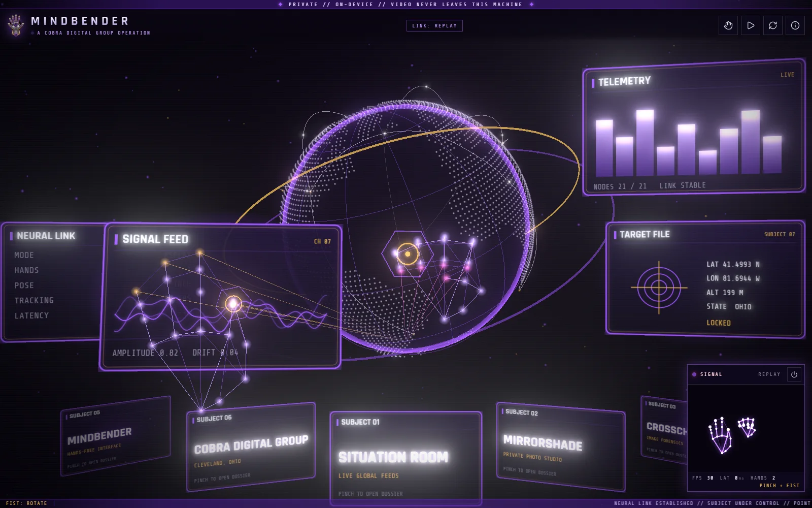The width and height of the screenshot is (812, 508).
Task: Click the CH 07 label in Signal Feed
Action: (x=322, y=241)
